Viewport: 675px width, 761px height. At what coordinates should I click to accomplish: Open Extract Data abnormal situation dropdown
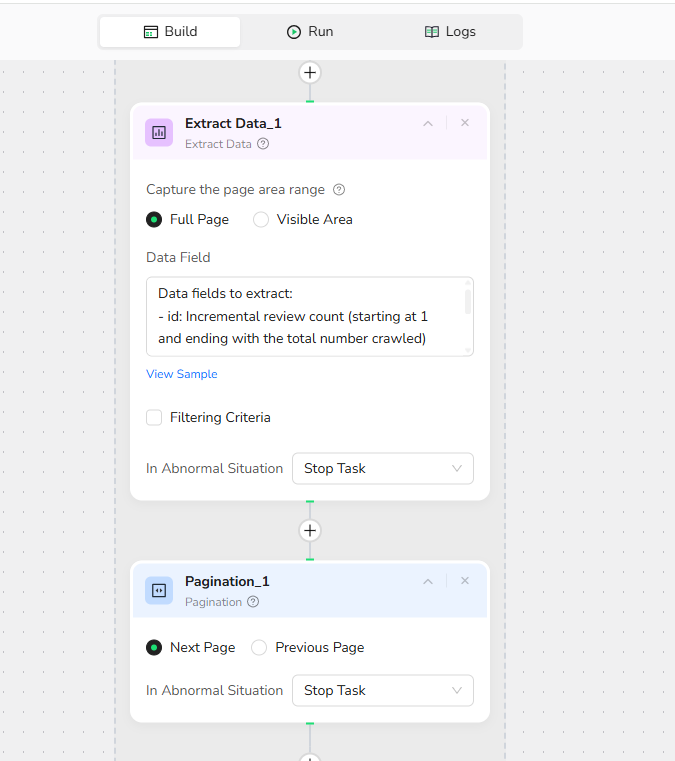click(x=382, y=469)
